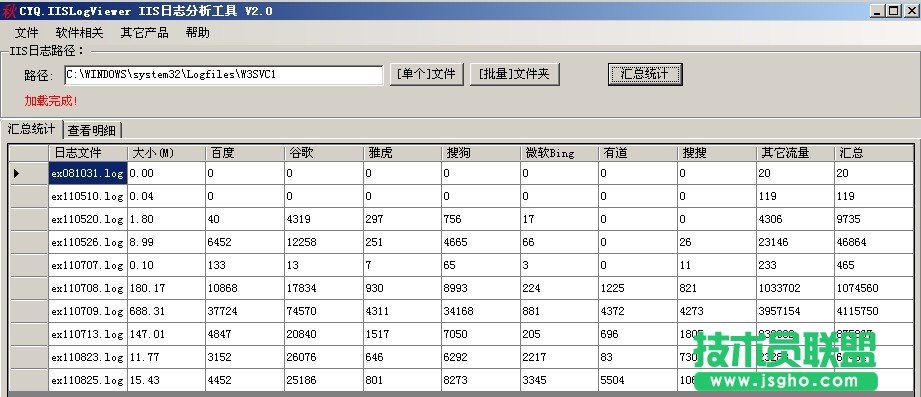921x397 pixels.
Task: Click the Youdao count 1225
Action: click(638, 288)
